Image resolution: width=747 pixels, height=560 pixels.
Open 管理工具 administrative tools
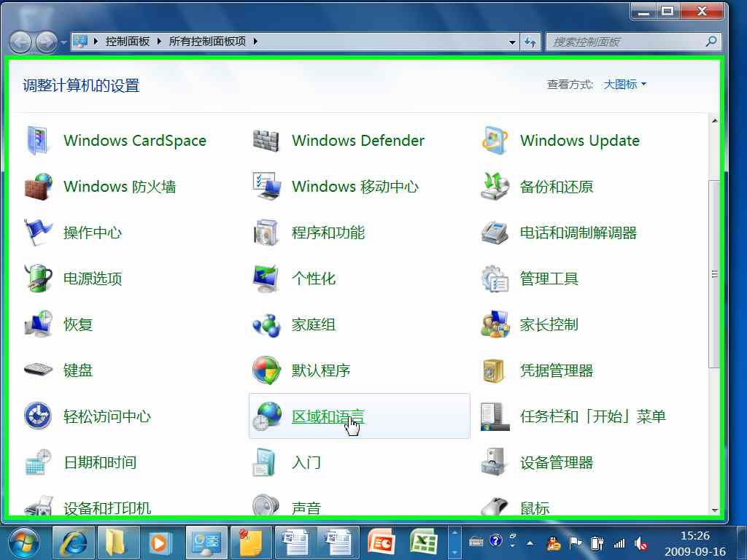point(530,278)
